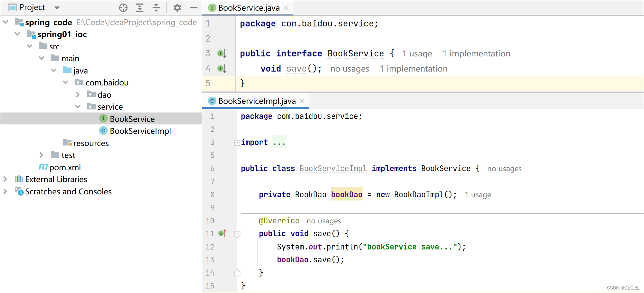This screenshot has height=293, width=644.
Task: Click overrides gutter icon on line 11
Action: 222,233
